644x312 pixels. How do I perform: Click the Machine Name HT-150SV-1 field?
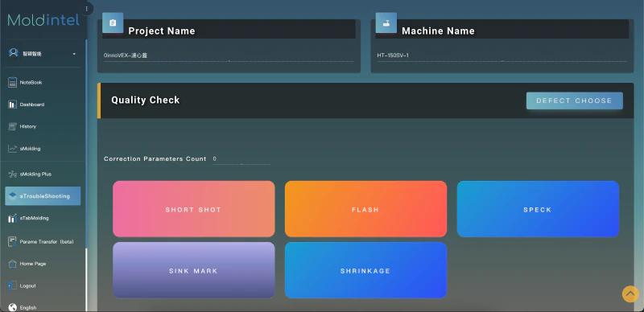502,55
